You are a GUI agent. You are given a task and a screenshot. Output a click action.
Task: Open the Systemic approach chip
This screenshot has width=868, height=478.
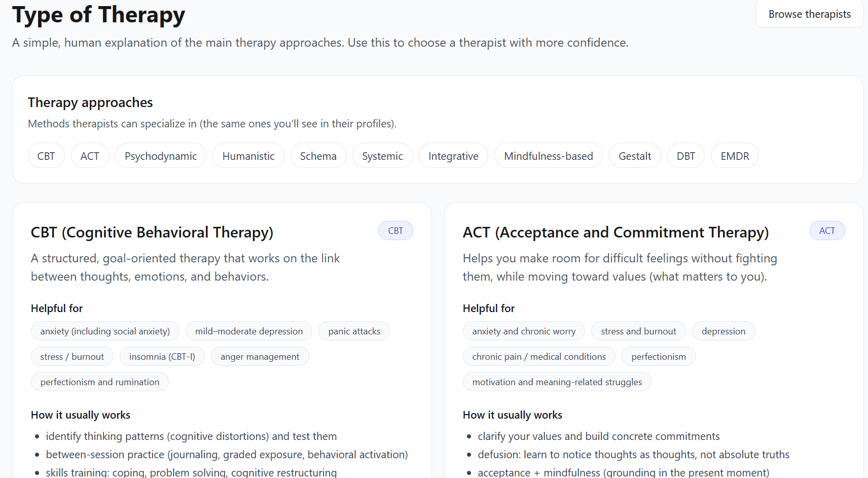[382, 156]
